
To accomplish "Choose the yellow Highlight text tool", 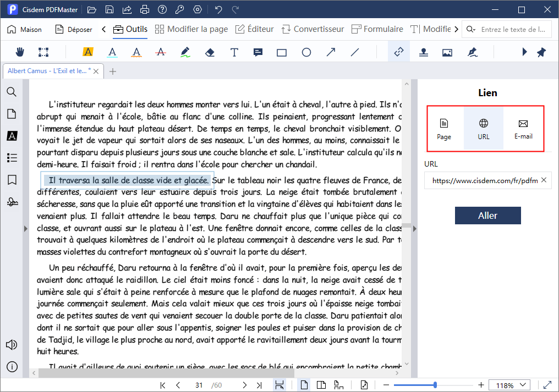I will [87, 52].
